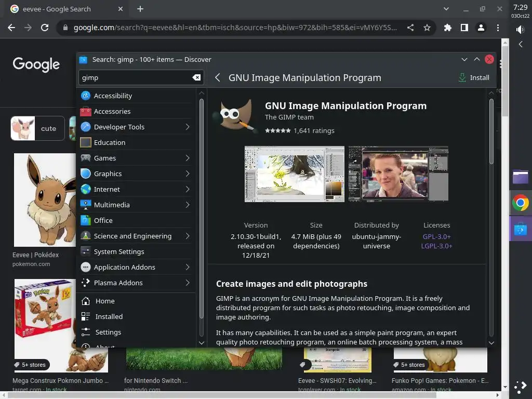This screenshot has height=399, width=532.
Task: Expand Plasma Addons subcategories
Action: point(188,283)
